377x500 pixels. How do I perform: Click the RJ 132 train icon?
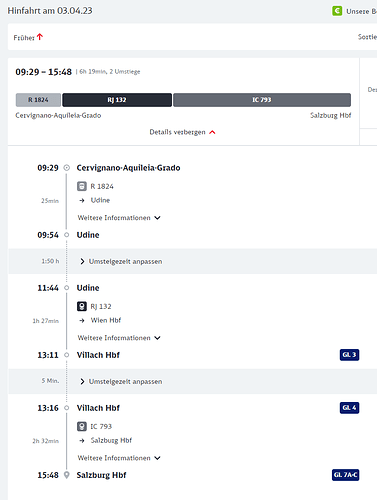click(x=82, y=306)
